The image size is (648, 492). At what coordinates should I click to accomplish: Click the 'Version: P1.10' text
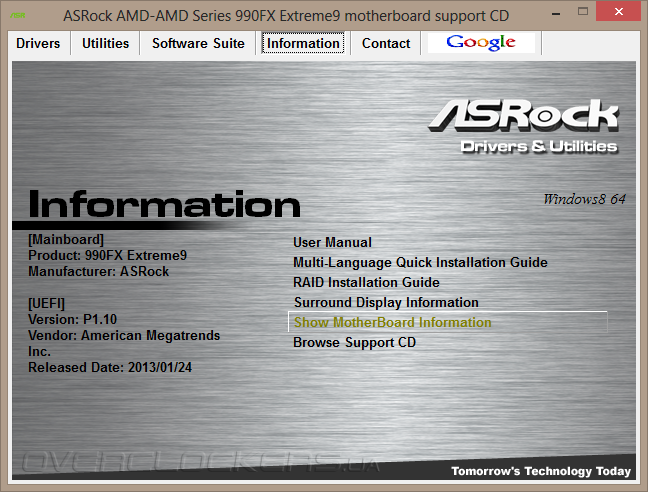(72, 319)
